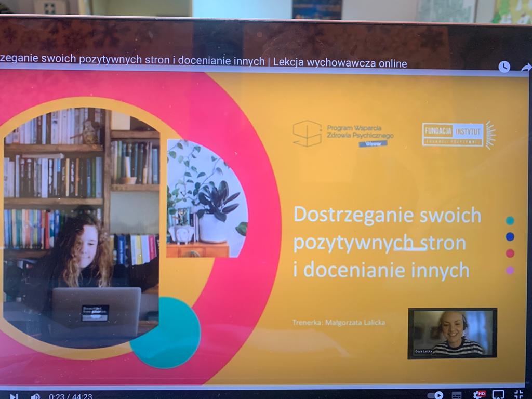Click the teal dot on the slide
The height and width of the screenshot is (399, 532).
point(510,220)
